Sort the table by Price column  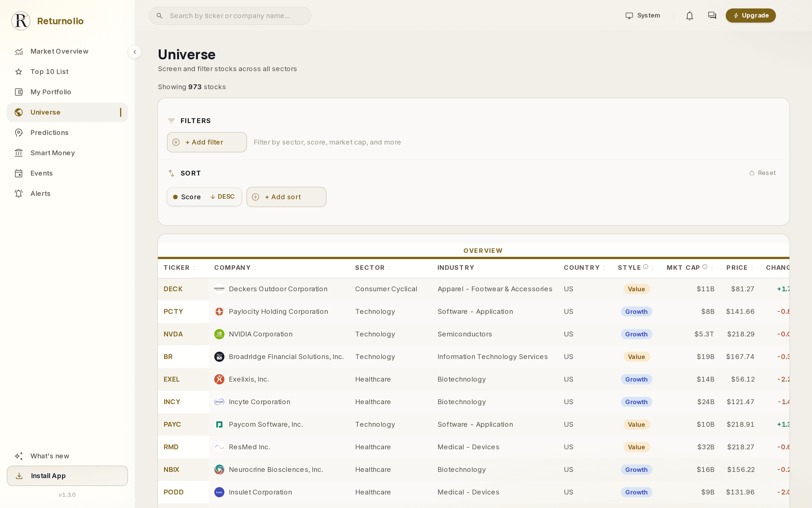tap(740, 268)
